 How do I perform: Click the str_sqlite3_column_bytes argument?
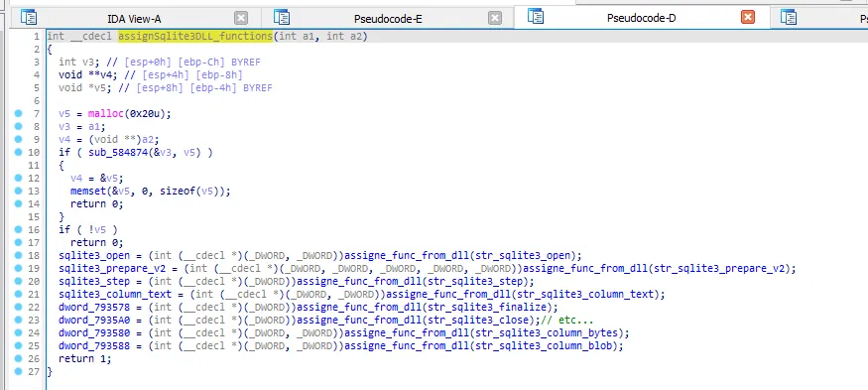(x=547, y=332)
